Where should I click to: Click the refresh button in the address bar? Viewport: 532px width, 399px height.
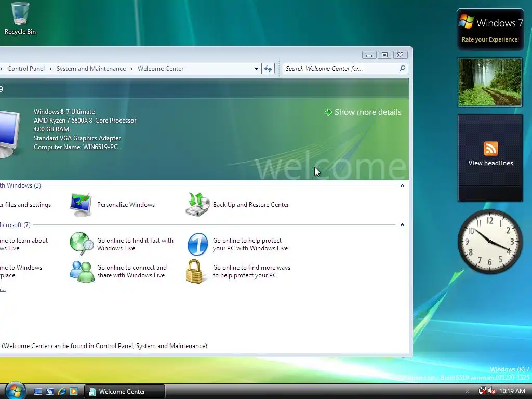click(x=268, y=69)
